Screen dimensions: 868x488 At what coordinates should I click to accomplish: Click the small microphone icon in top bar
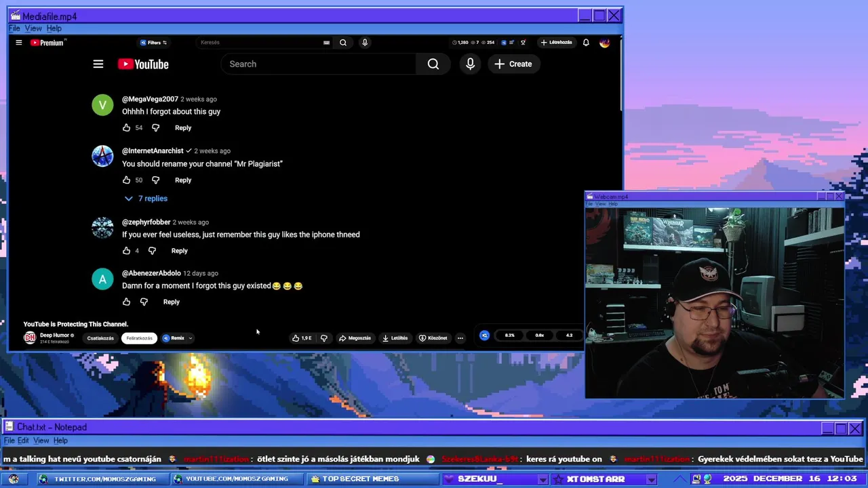(x=365, y=43)
